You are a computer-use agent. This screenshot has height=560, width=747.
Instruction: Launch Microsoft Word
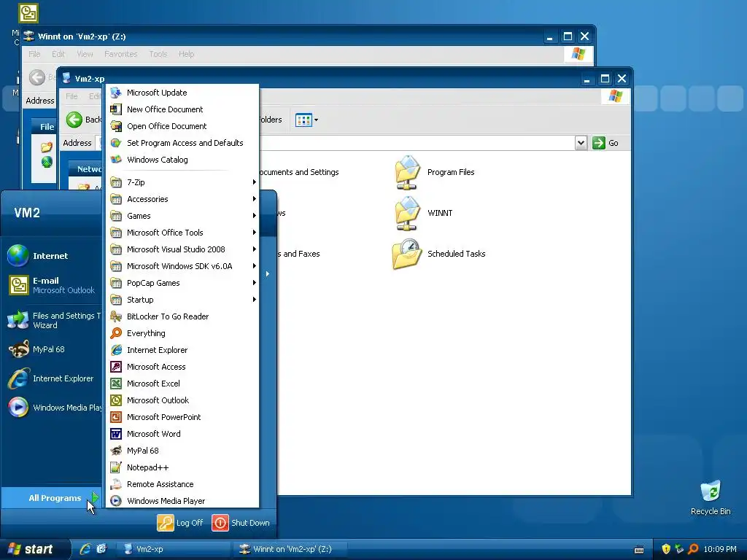(x=182, y=433)
